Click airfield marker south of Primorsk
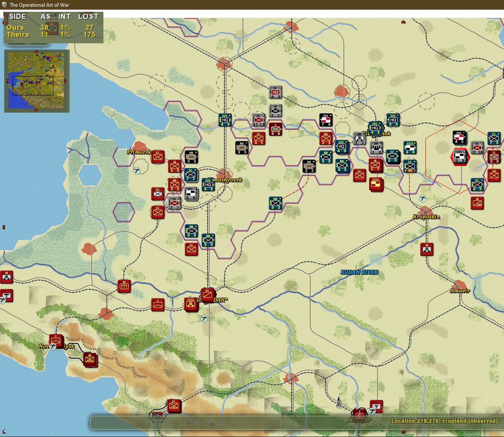This screenshot has width=504, height=437. (137, 171)
